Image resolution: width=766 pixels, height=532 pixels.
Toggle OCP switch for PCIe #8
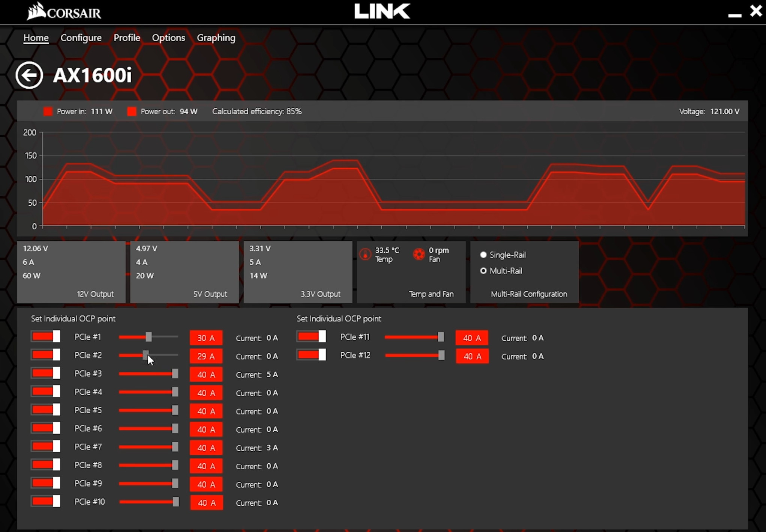45,465
